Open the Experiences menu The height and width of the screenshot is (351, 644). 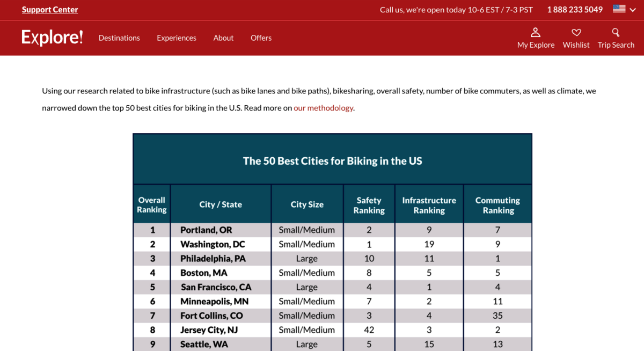(x=177, y=38)
